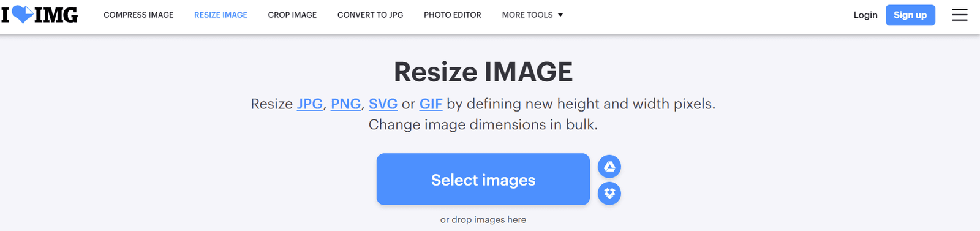Go to Compress Image tool
980x231 pixels.
pos(138,15)
